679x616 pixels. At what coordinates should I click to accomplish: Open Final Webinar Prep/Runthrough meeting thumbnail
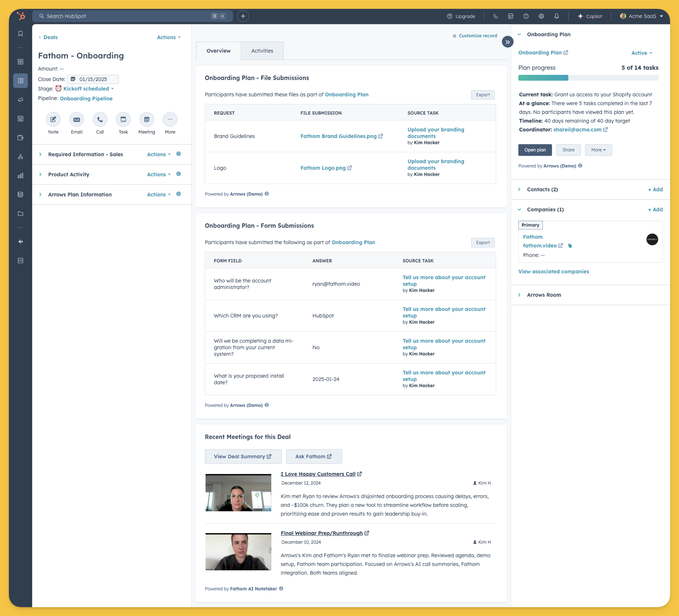point(238,552)
